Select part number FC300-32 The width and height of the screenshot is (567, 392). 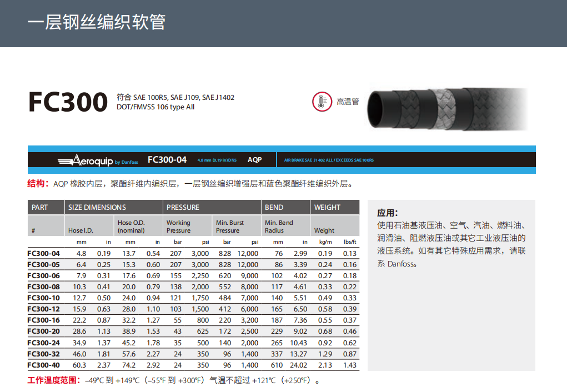tap(43, 354)
